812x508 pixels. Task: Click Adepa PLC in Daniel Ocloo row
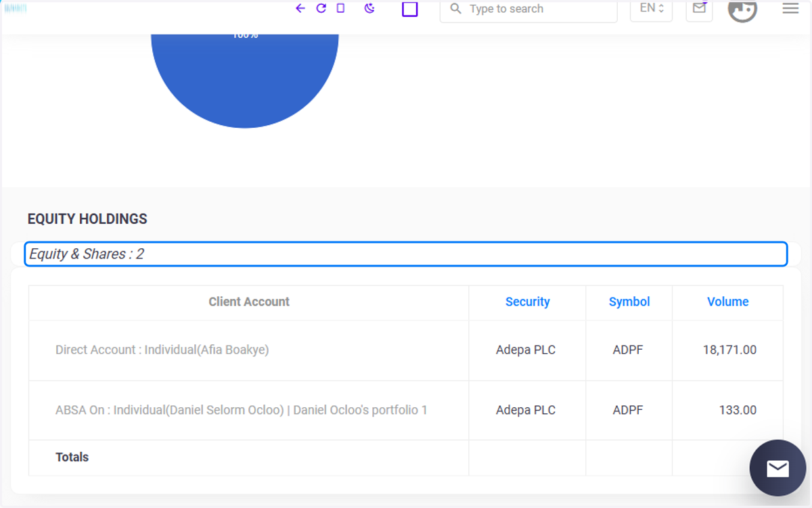[x=526, y=410]
